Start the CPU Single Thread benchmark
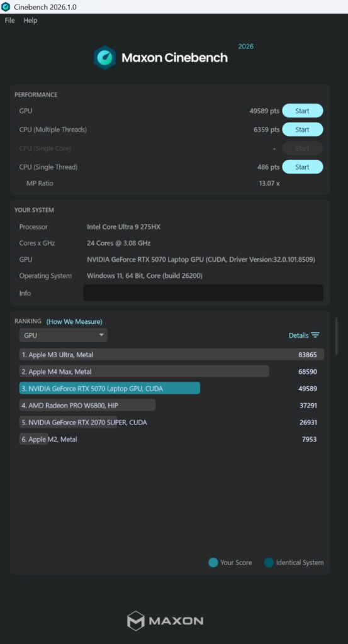The height and width of the screenshot is (644, 348). (x=303, y=167)
